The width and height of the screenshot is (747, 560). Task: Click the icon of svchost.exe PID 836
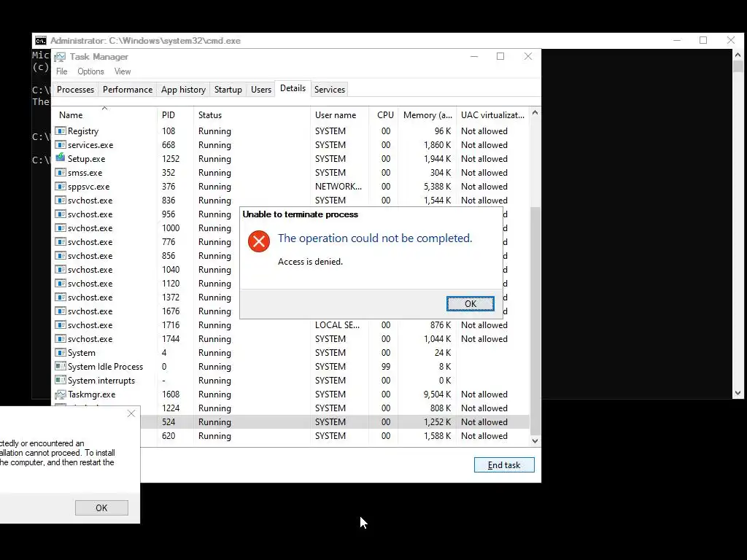pyautogui.click(x=60, y=200)
